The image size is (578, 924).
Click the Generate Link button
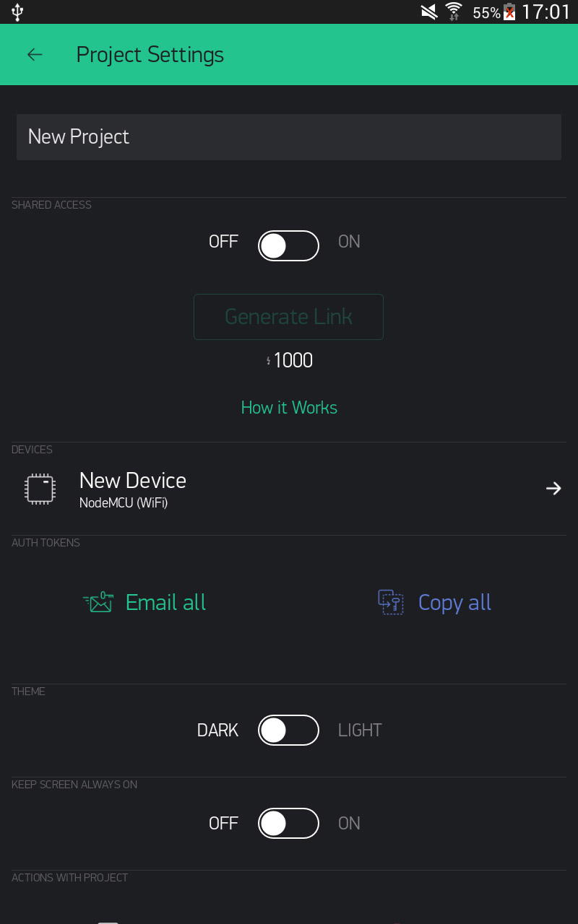click(x=288, y=317)
